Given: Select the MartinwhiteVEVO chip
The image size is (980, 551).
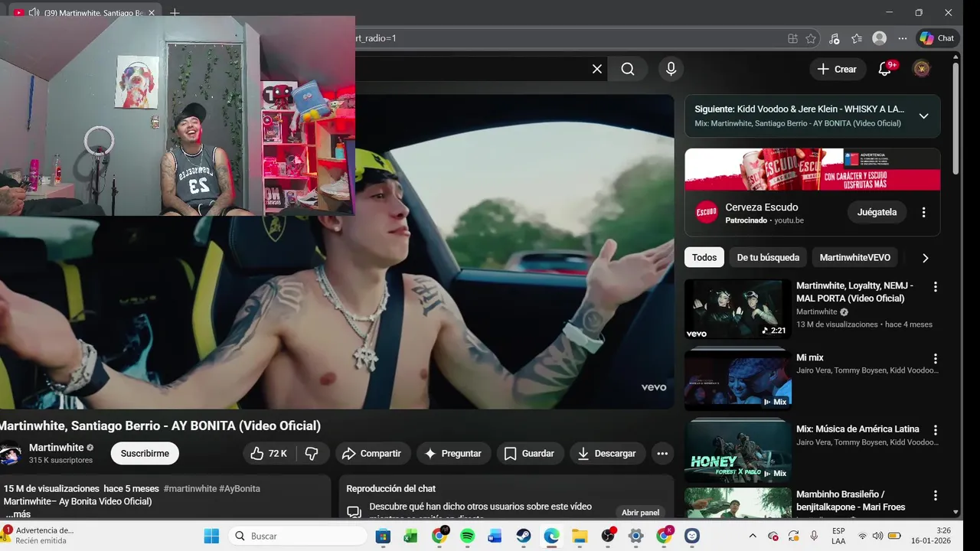Looking at the screenshot, I should [855, 258].
